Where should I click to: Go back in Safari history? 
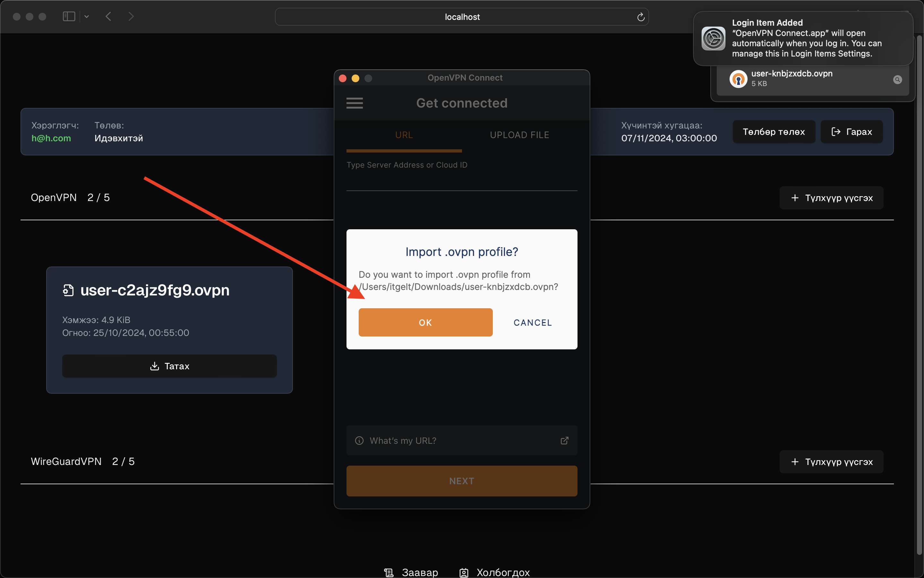[108, 16]
